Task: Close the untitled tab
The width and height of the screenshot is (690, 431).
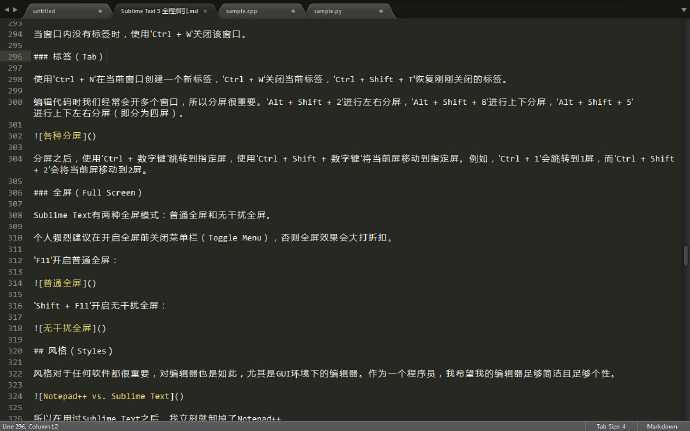Action: click(x=100, y=11)
